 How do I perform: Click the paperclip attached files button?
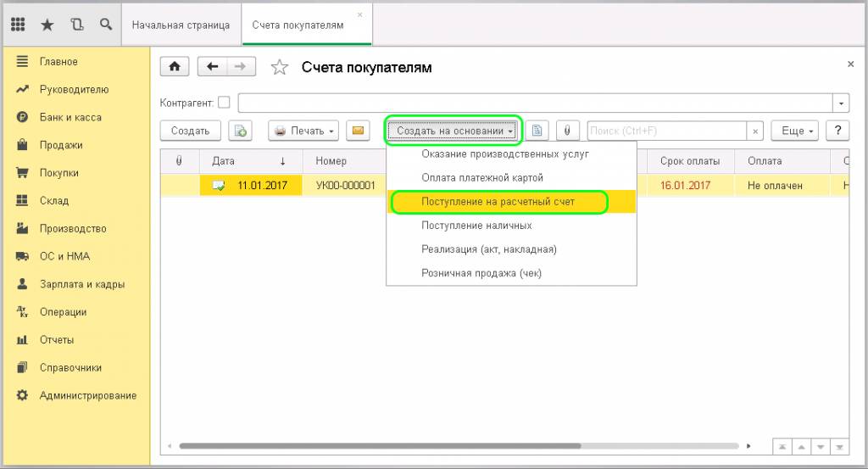pos(567,131)
